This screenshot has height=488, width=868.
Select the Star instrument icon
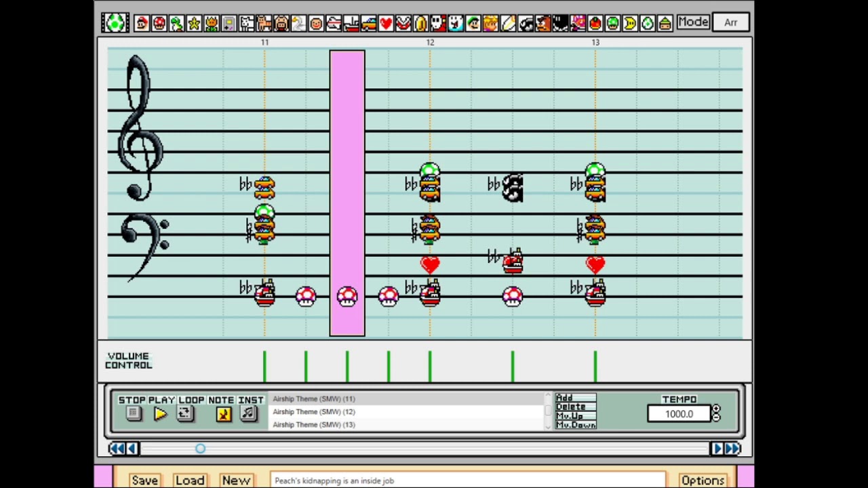click(194, 24)
